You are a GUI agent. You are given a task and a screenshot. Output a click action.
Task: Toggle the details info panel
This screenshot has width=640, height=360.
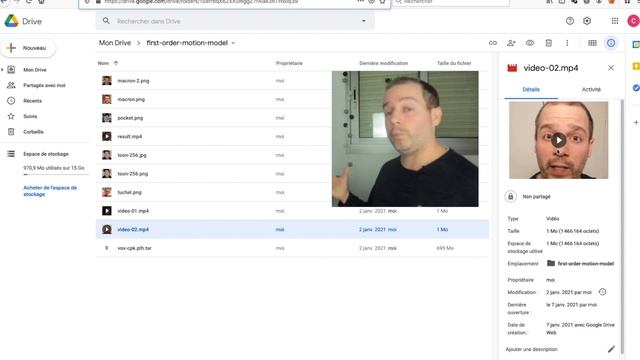(x=611, y=43)
